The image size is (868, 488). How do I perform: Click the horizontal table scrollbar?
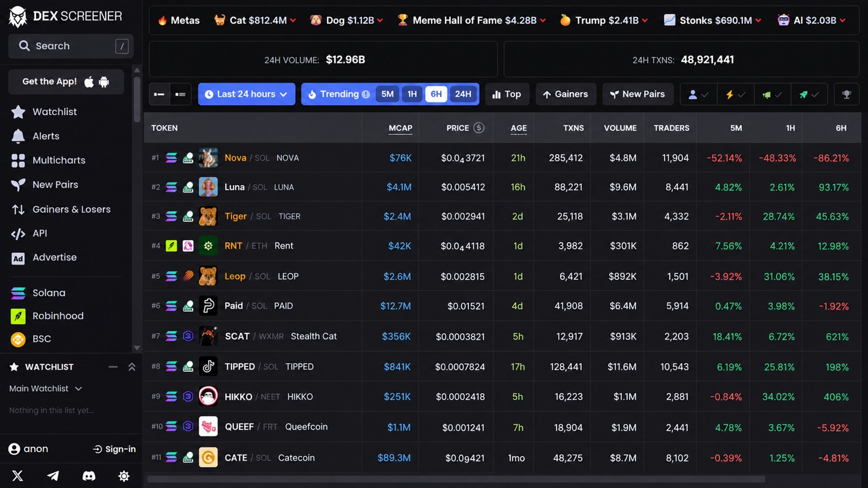[x=456, y=479]
